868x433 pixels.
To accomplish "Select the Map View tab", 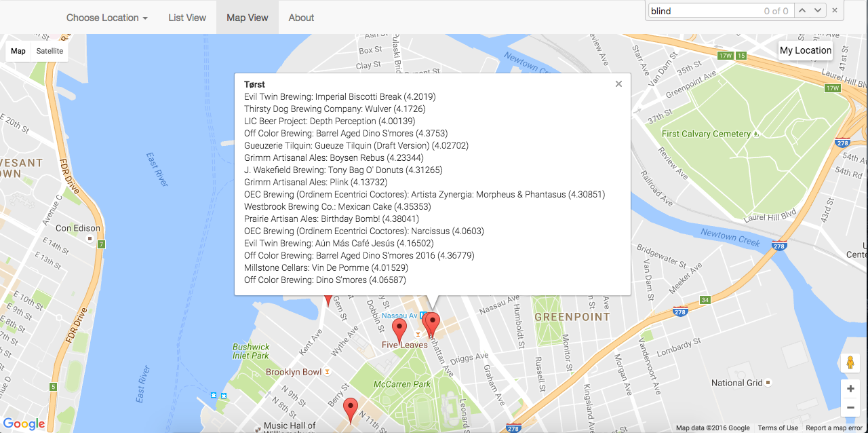I will [248, 18].
